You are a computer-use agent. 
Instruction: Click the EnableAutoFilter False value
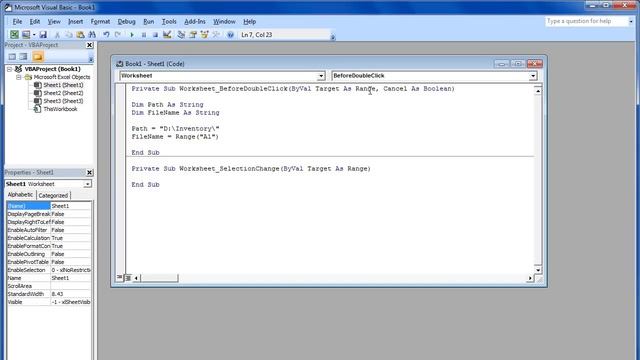71,230
